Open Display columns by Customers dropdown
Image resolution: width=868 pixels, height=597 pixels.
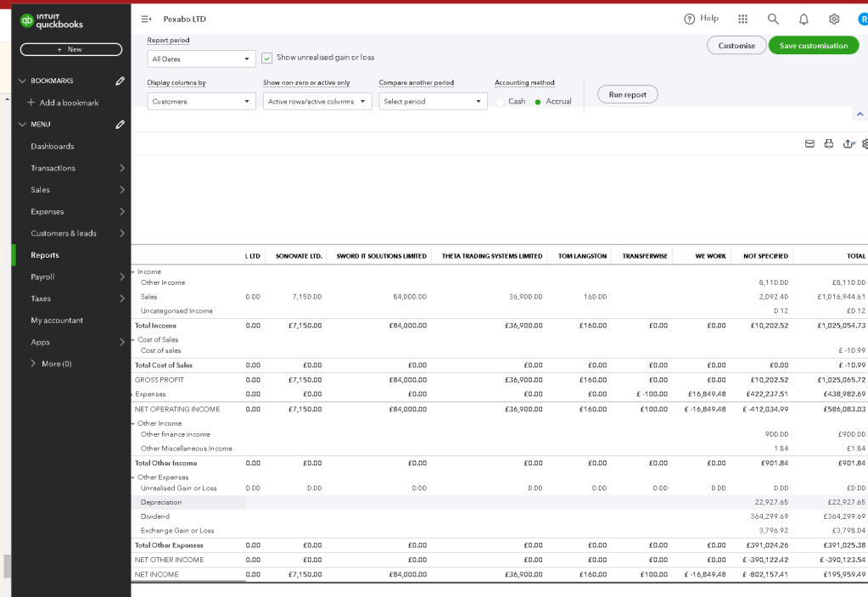pos(201,101)
